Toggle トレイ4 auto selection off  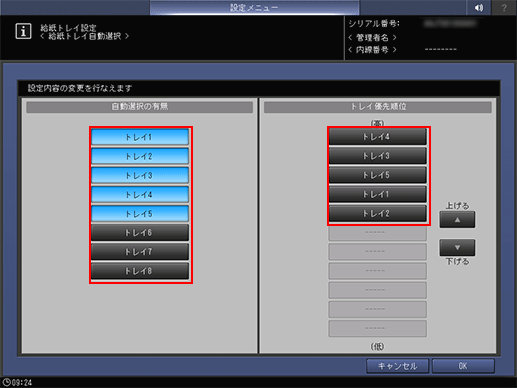(x=140, y=194)
